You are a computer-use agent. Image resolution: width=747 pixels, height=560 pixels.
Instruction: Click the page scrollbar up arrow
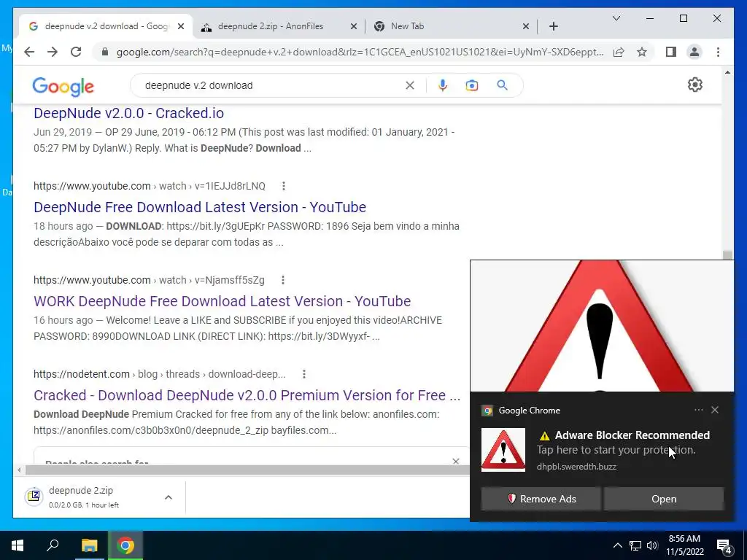(x=727, y=72)
